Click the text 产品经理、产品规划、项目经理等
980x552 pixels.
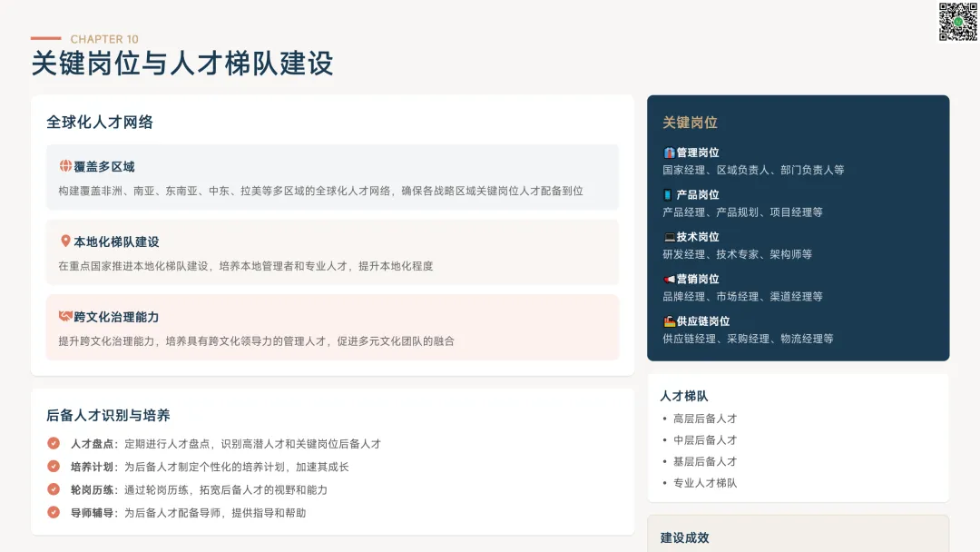tap(742, 212)
